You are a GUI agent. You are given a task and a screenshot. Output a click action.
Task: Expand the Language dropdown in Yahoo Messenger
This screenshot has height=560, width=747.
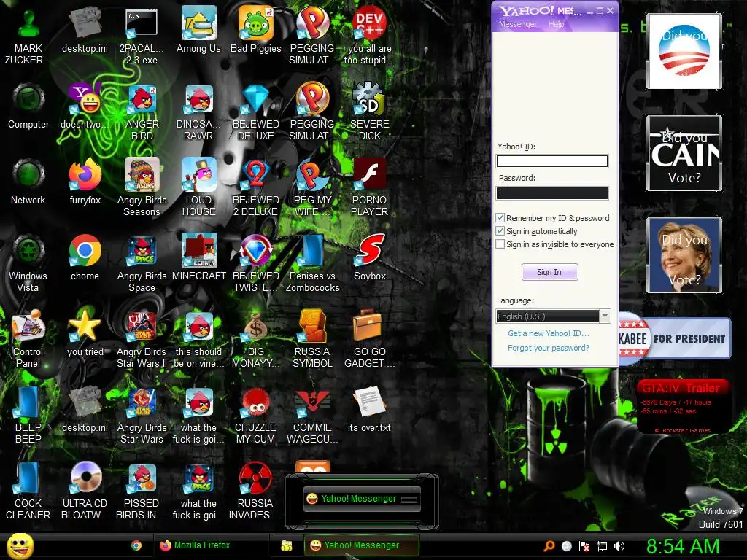click(x=605, y=316)
